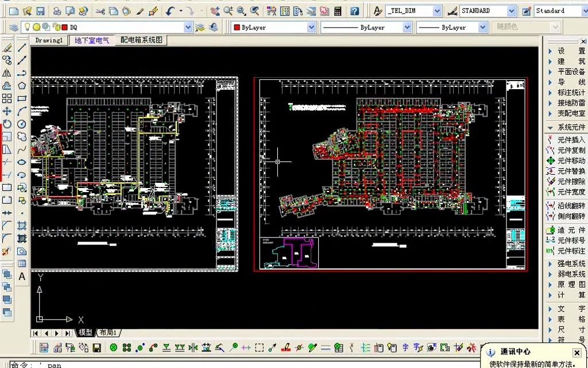588x368 pixels.
Task: Click the Save disk icon
Action: click(40, 11)
